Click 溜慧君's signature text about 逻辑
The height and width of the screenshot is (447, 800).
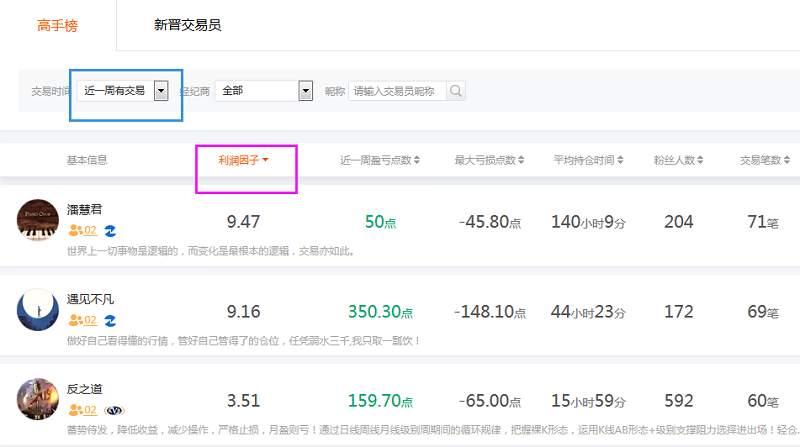211,251
